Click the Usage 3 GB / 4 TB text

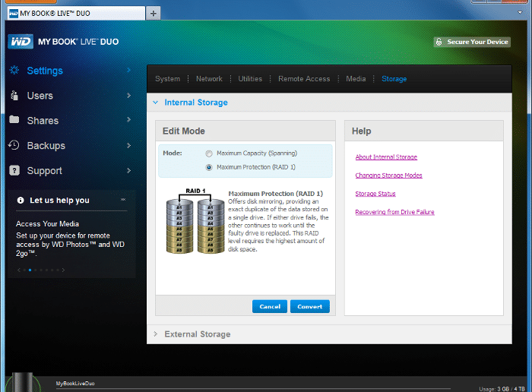502,389
